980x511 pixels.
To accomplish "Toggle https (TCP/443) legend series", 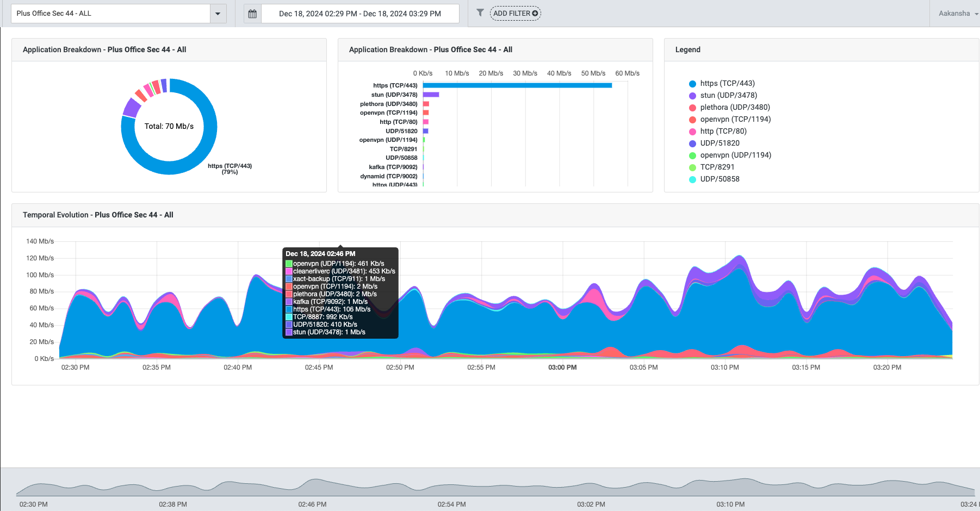I will (692, 84).
